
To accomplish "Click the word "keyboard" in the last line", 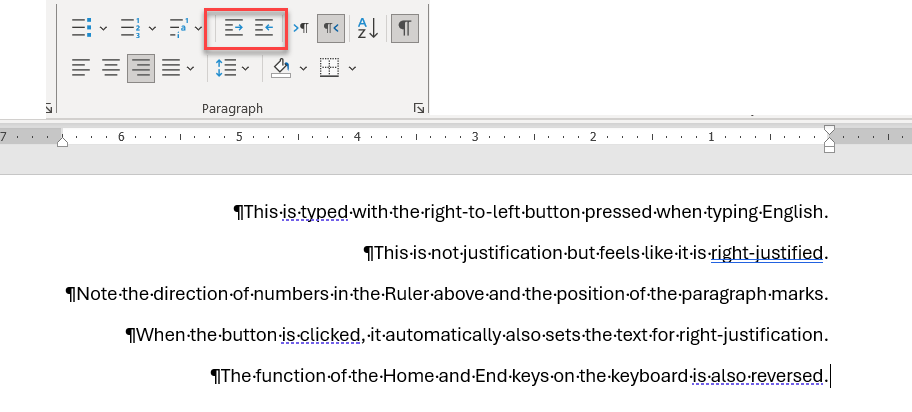I will (648, 376).
